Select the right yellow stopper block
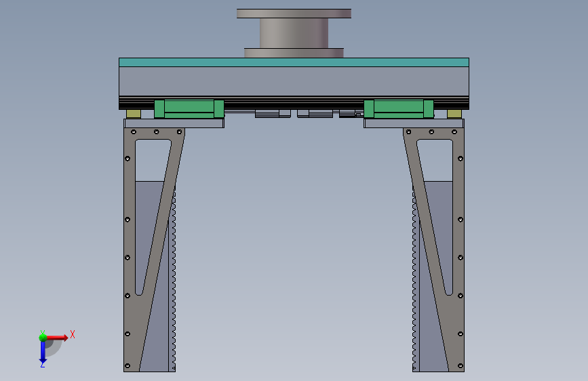 click(x=454, y=114)
